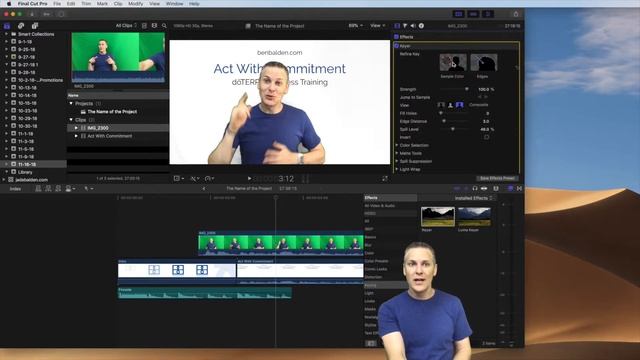Select the Keyer effect thumbnail
The image size is (640, 360).
click(438, 217)
